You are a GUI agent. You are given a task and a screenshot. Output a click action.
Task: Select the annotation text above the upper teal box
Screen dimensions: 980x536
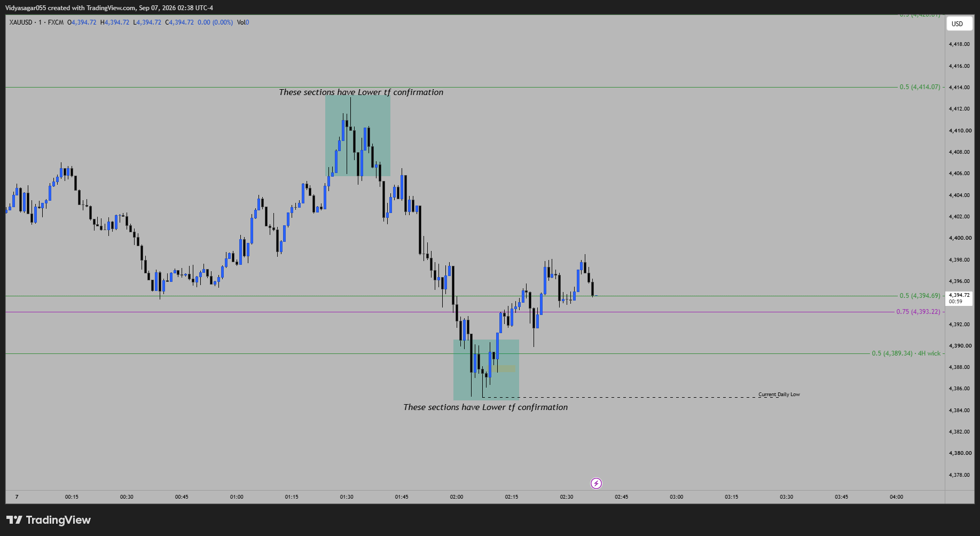point(361,92)
